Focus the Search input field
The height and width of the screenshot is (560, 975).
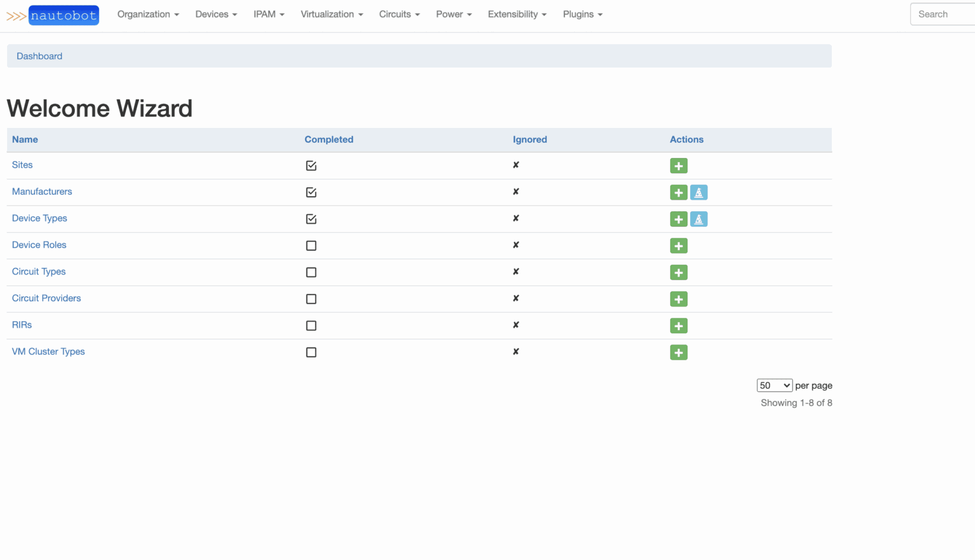point(942,14)
